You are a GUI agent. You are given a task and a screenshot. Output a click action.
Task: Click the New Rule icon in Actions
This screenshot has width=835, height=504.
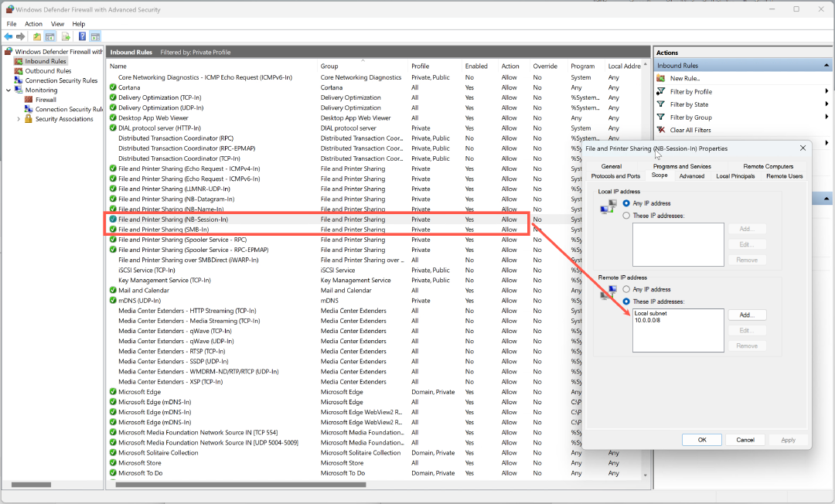(661, 78)
